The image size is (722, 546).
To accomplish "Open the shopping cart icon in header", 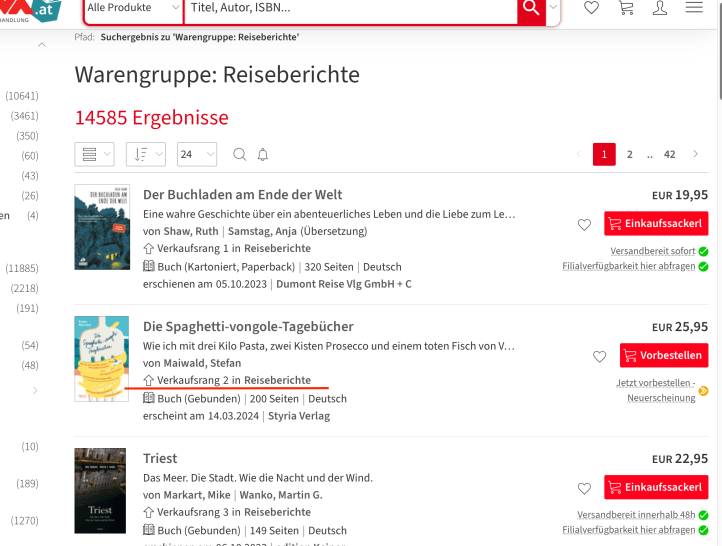I will [626, 8].
